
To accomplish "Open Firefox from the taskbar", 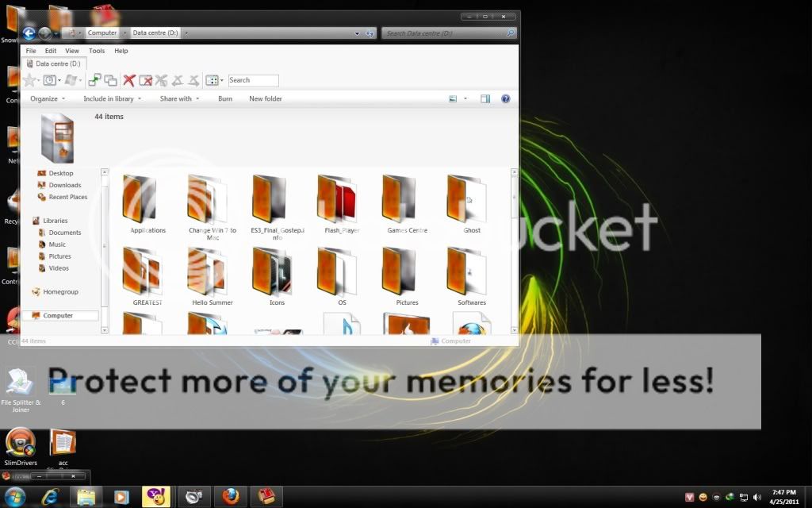I will click(x=231, y=497).
